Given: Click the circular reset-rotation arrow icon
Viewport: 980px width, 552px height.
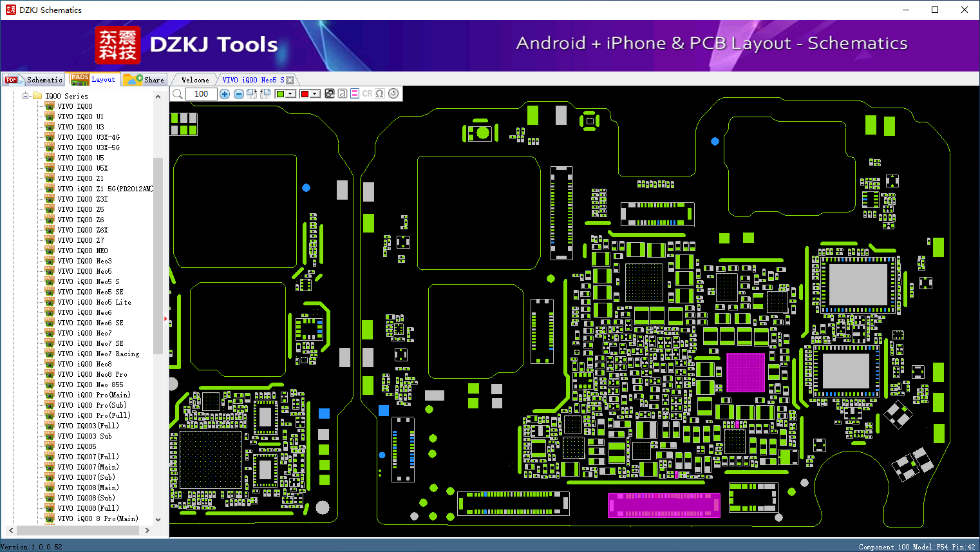Looking at the screenshot, I should pyautogui.click(x=393, y=93).
